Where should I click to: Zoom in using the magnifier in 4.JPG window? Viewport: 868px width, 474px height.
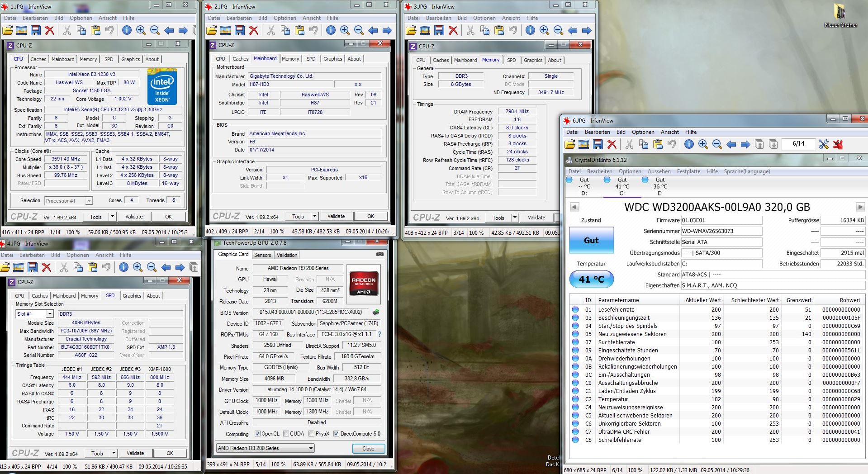click(138, 267)
